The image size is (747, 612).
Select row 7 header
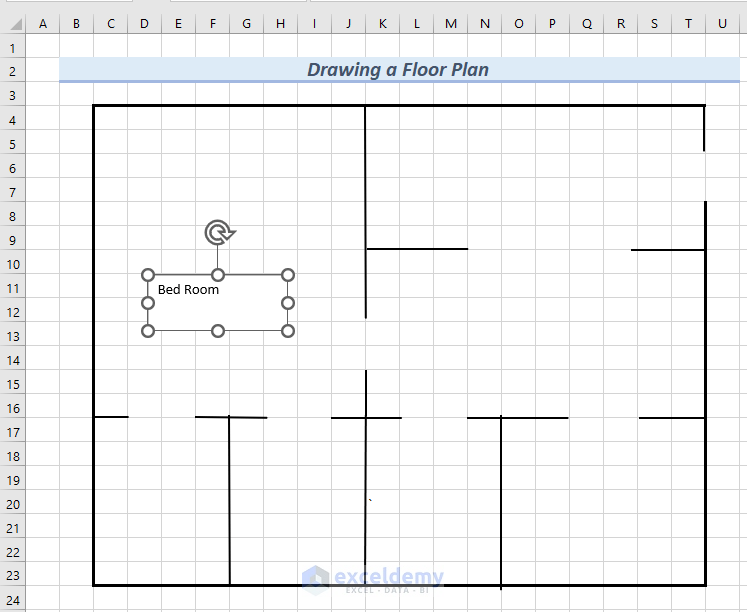pyautogui.click(x=12, y=192)
